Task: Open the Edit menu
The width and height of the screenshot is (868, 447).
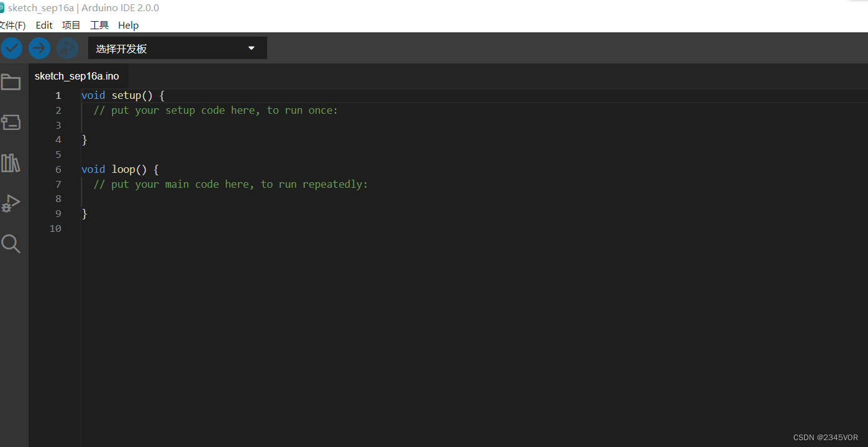Action: coord(44,25)
